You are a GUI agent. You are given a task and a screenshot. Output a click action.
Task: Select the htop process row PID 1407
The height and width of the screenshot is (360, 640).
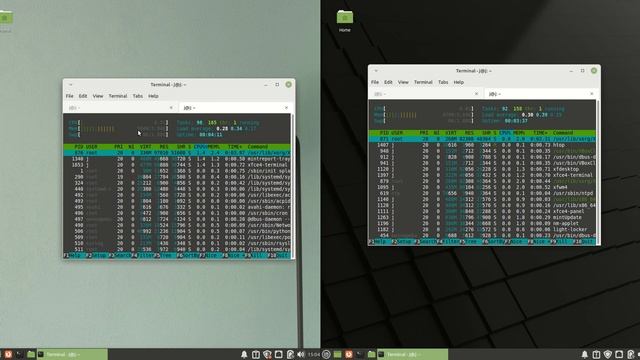click(482, 145)
